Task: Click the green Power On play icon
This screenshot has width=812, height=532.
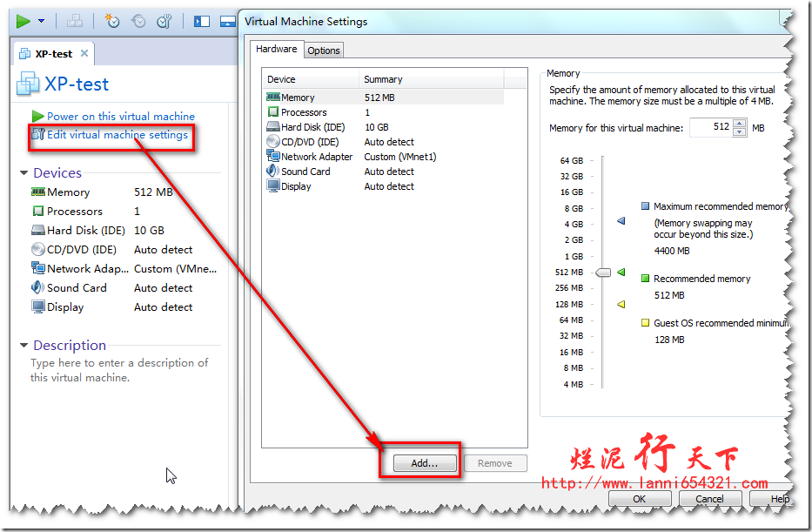Action: coord(23,21)
